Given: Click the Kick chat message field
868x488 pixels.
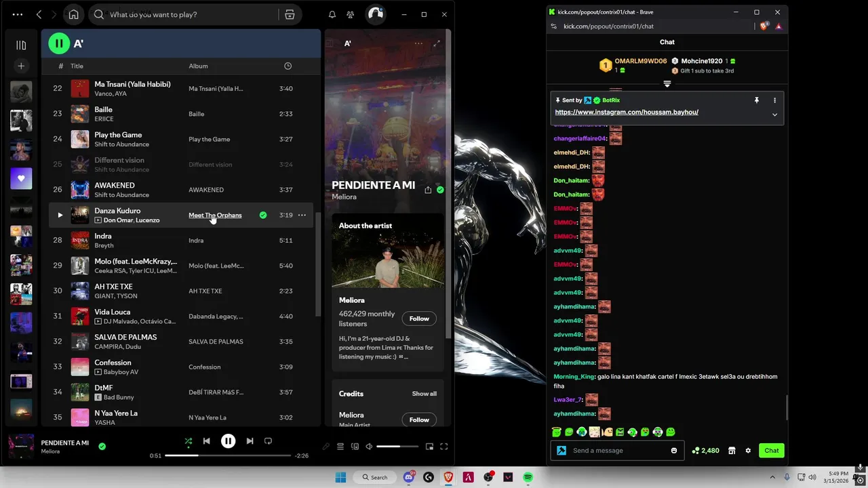Looking at the screenshot, I should pos(617,451).
